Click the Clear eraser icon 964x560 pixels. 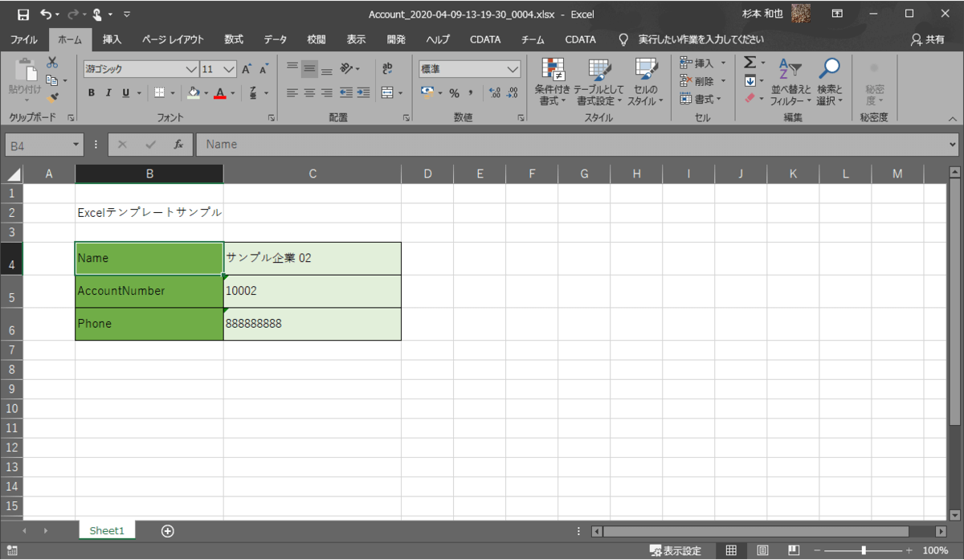[x=750, y=98]
